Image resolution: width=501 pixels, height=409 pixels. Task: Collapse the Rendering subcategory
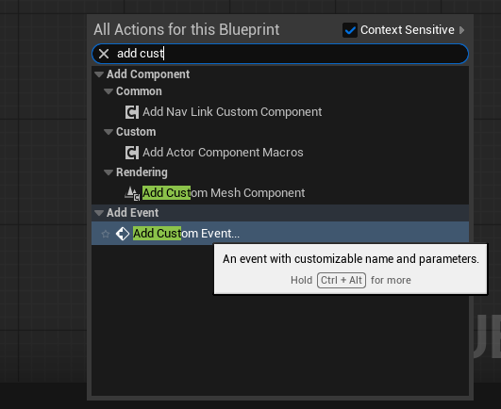click(x=108, y=172)
